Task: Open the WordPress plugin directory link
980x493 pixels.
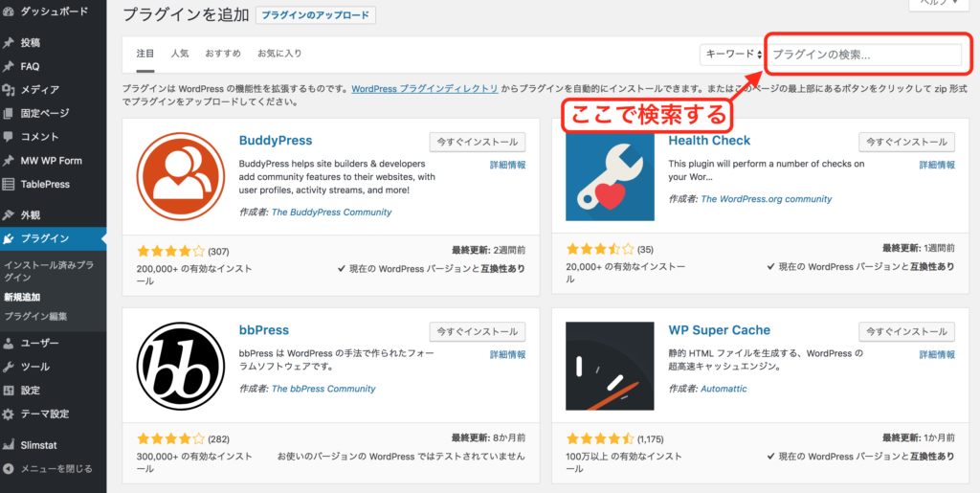Action: click(x=425, y=88)
